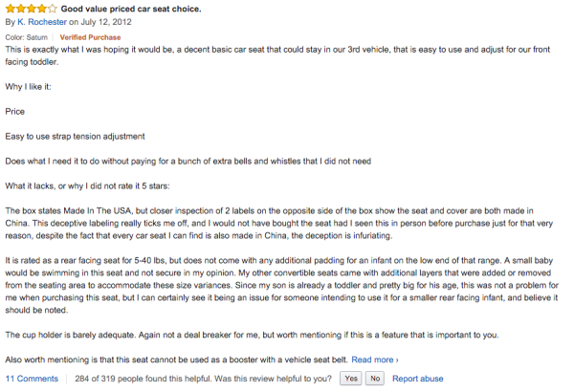
Task: Click the third gold rating star
Action: point(32,9)
